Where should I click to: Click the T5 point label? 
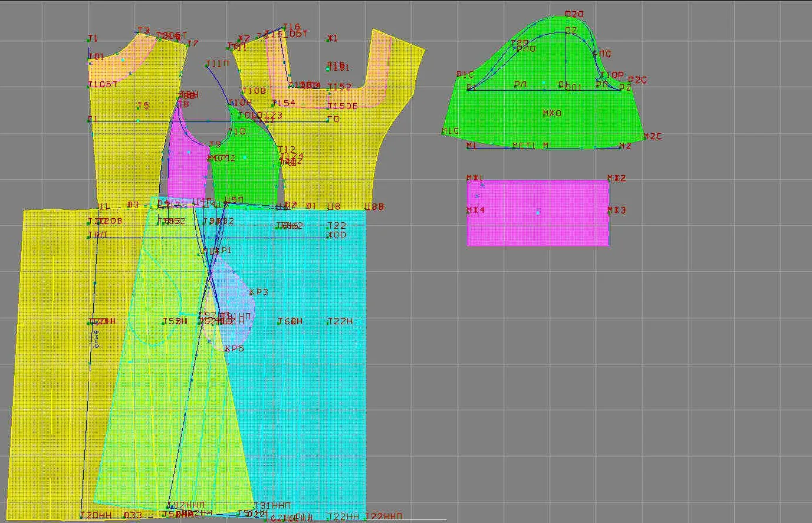tap(143, 106)
